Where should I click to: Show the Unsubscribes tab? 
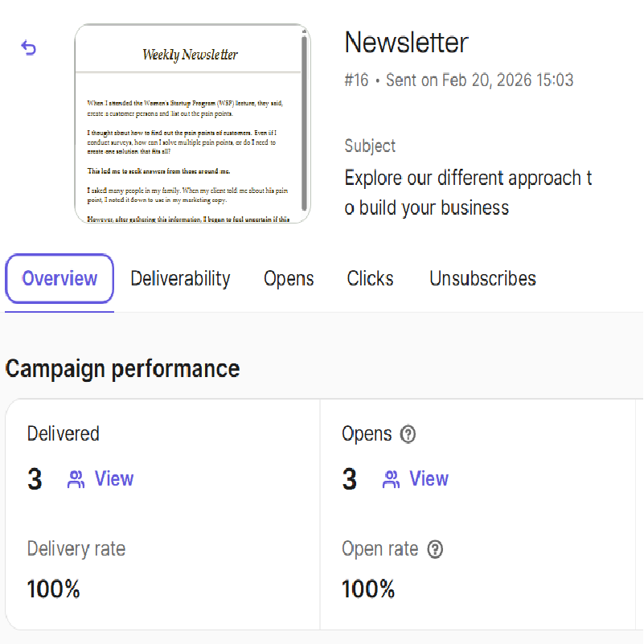[482, 279]
